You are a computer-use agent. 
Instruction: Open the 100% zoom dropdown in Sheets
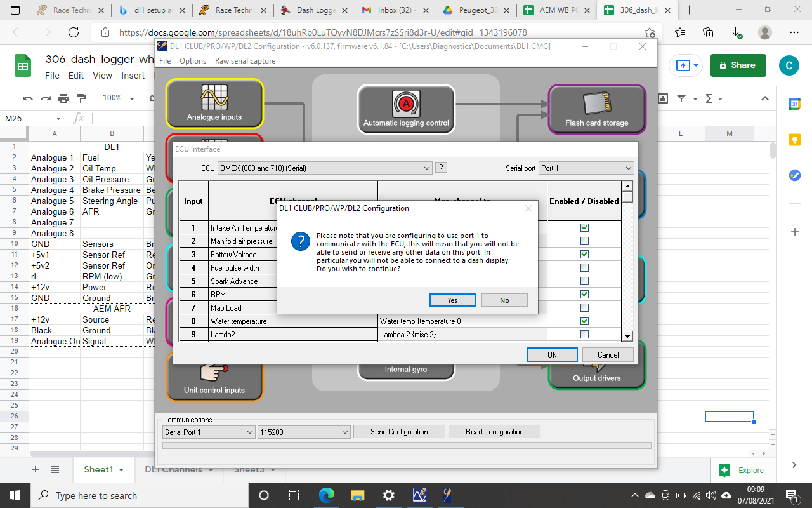coord(118,98)
